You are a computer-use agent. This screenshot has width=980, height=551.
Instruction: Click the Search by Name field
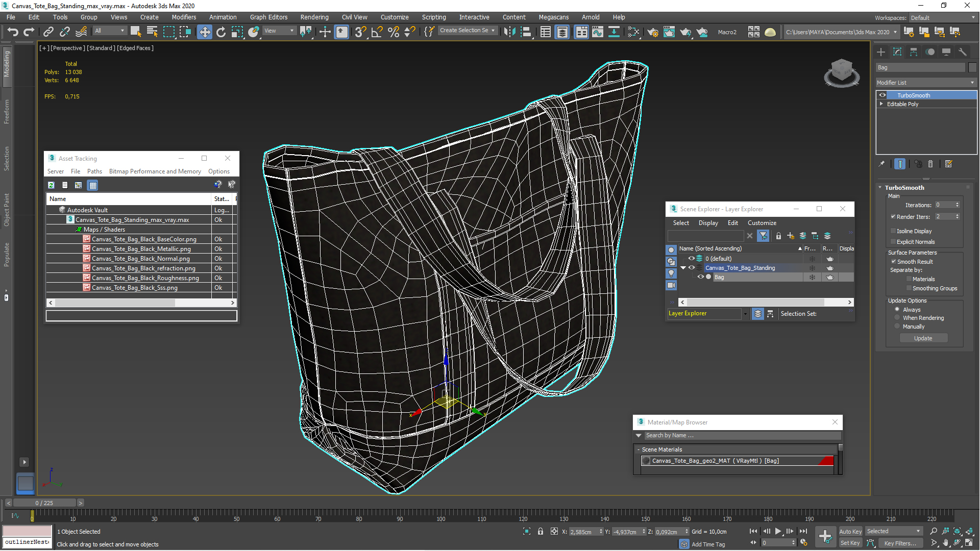coord(742,436)
